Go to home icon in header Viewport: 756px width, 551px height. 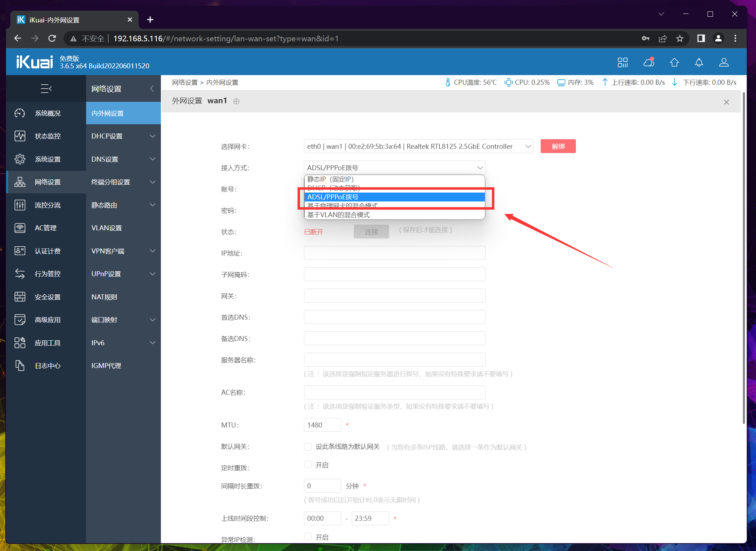point(674,63)
